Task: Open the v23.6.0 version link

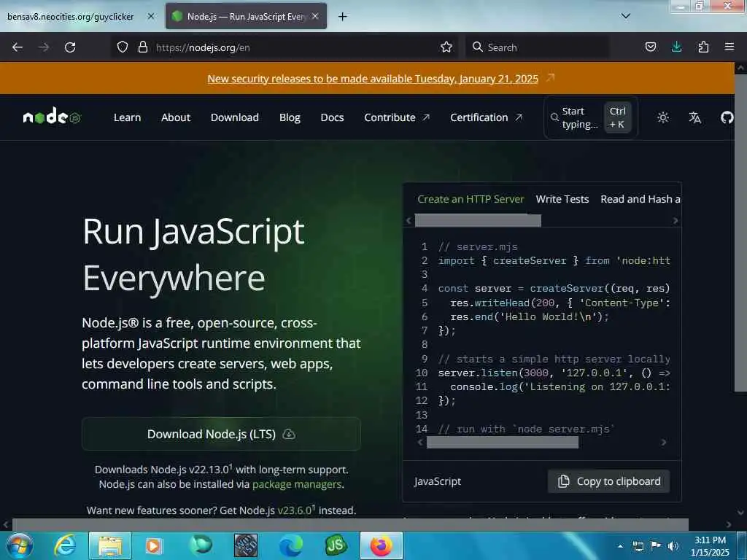Action: tap(296, 510)
